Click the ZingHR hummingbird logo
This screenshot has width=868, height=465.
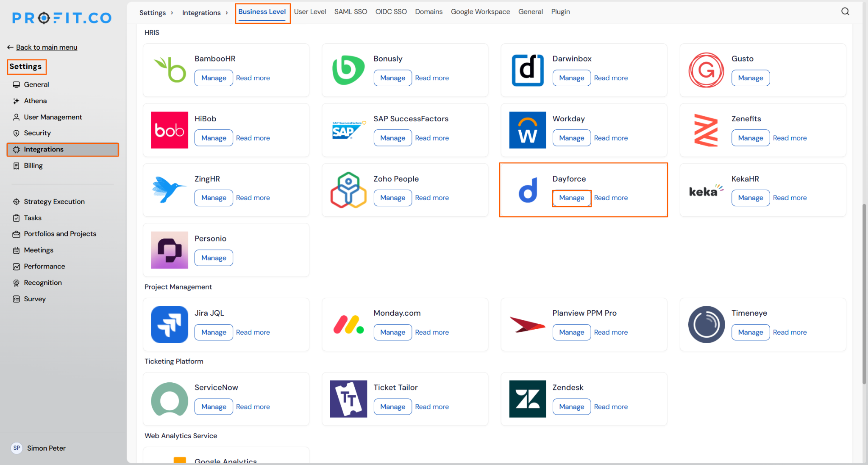(169, 189)
